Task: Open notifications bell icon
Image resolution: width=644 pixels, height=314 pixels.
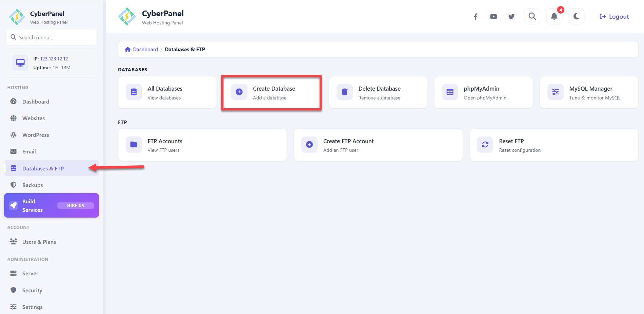Action: click(x=554, y=16)
